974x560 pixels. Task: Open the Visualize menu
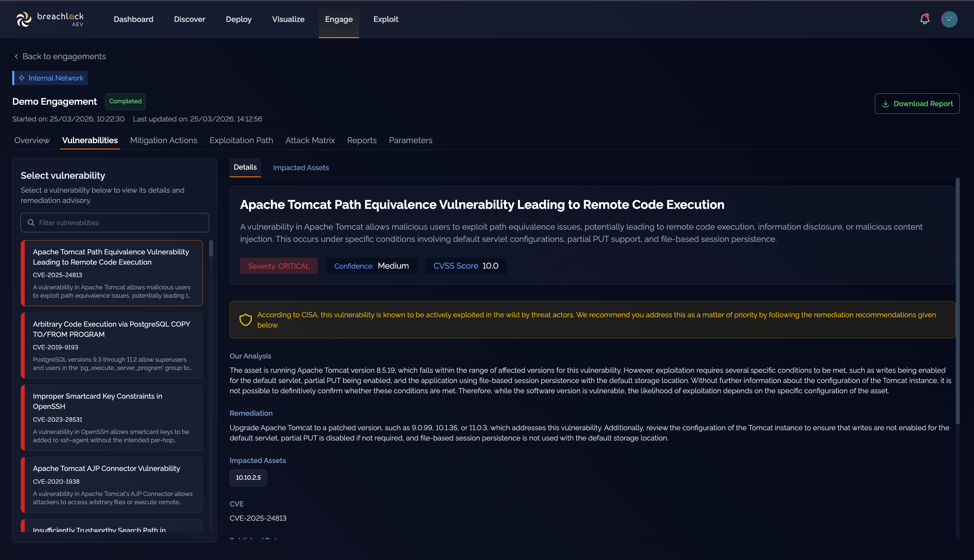tap(288, 19)
